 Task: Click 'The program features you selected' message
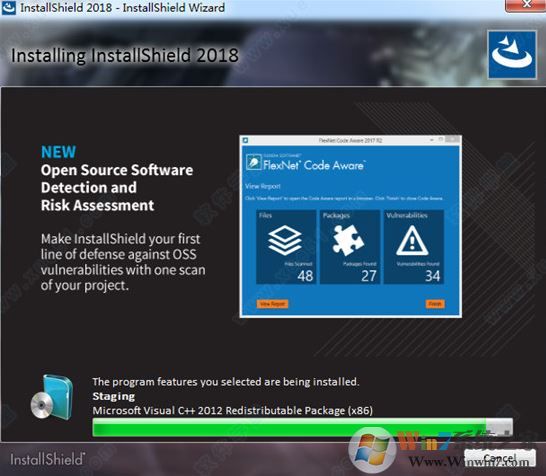tap(226, 382)
